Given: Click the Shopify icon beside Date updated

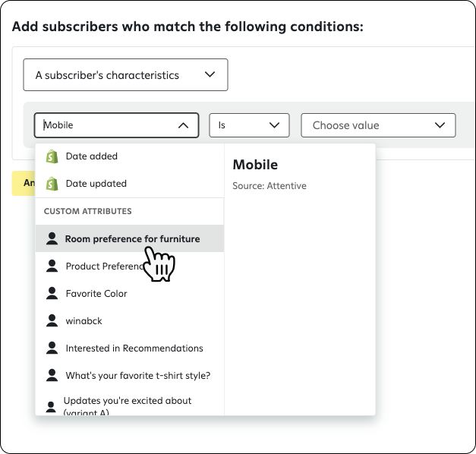Looking at the screenshot, I should [x=52, y=184].
